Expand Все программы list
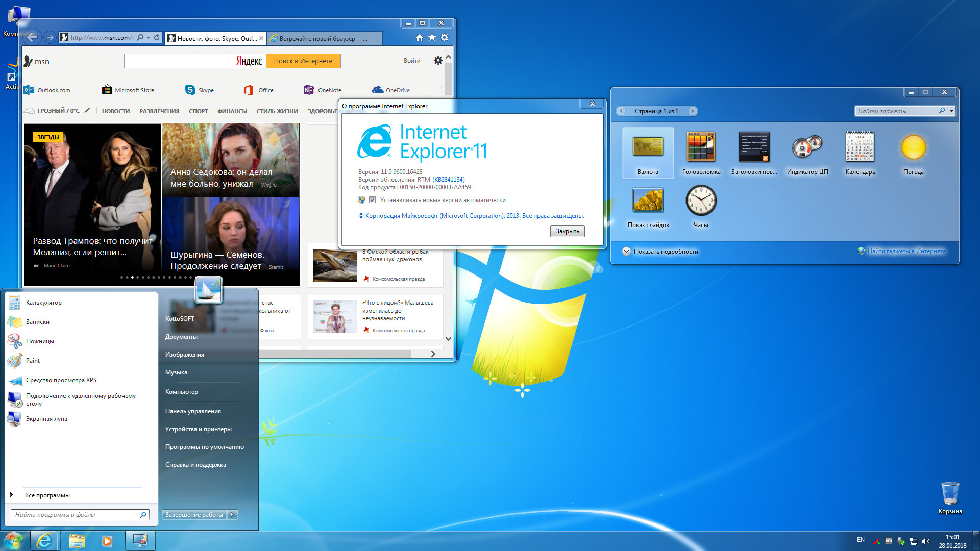980x551 pixels. pyautogui.click(x=47, y=495)
